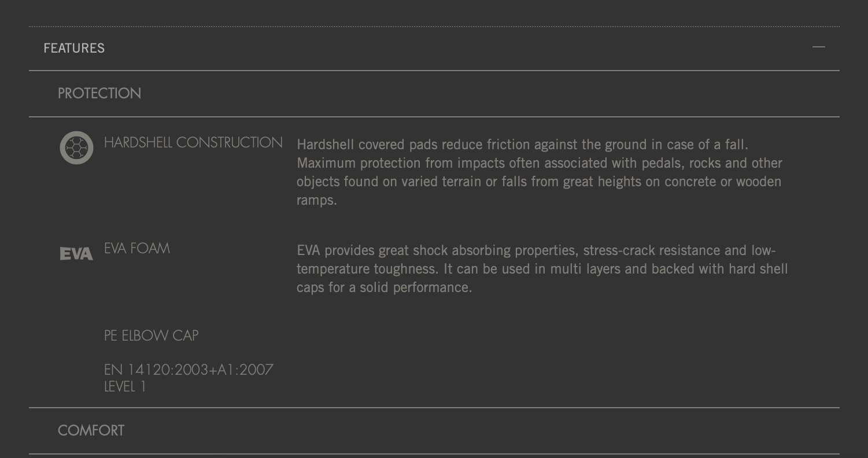Collapse the Features section minus icon

pos(818,47)
